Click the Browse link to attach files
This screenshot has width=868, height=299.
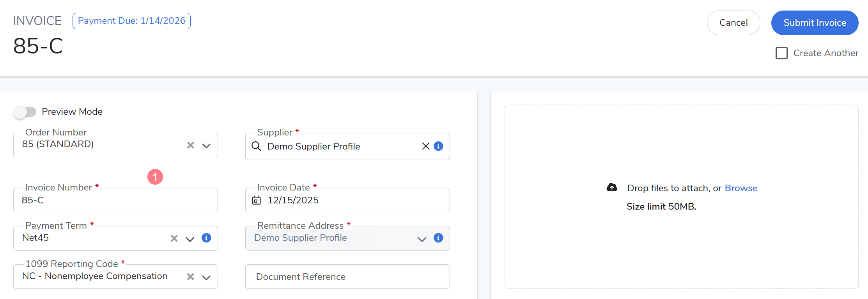click(x=741, y=188)
